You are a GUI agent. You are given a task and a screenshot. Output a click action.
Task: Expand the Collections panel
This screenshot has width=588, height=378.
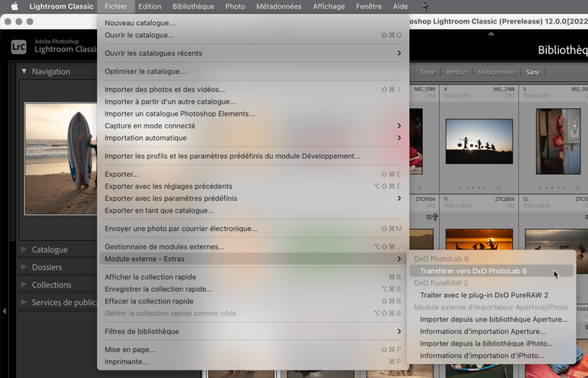24,285
